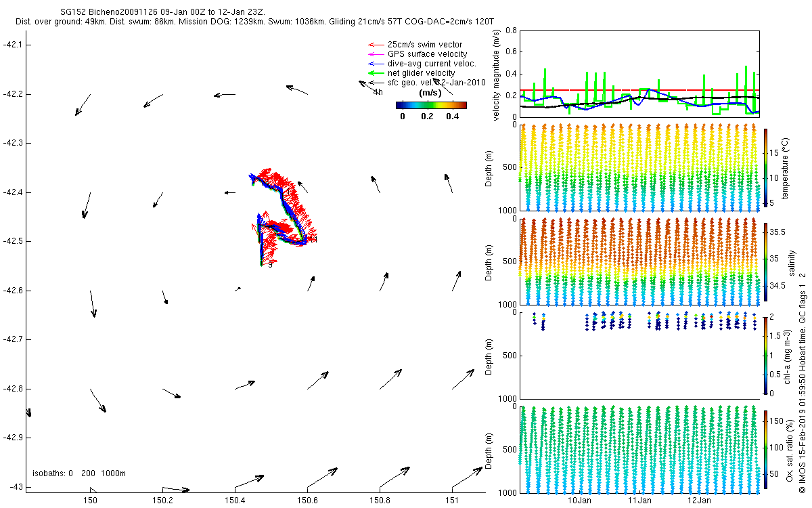812x508 pixels.
Task: Click 'Ox. sat. ratio (%)' colorbar label
Action: [790, 450]
